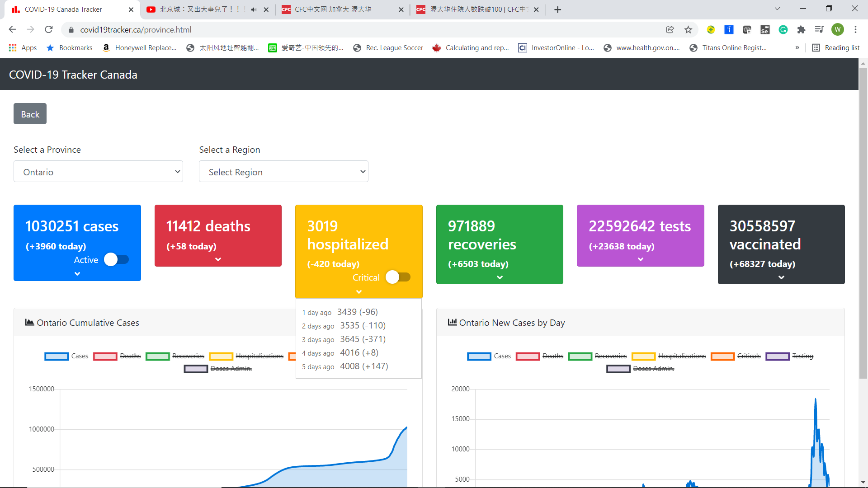The image size is (868, 488).
Task: Close the YouTube tab
Action: [266, 9]
